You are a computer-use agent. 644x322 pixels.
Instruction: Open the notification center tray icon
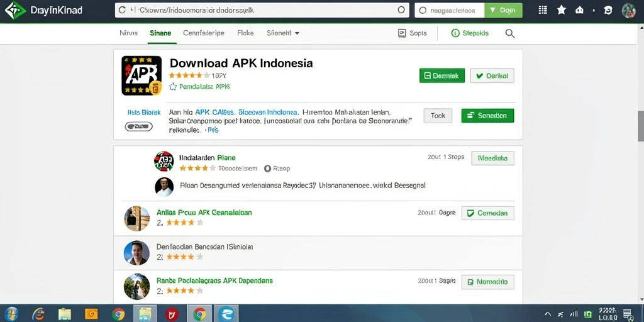pos(628,314)
